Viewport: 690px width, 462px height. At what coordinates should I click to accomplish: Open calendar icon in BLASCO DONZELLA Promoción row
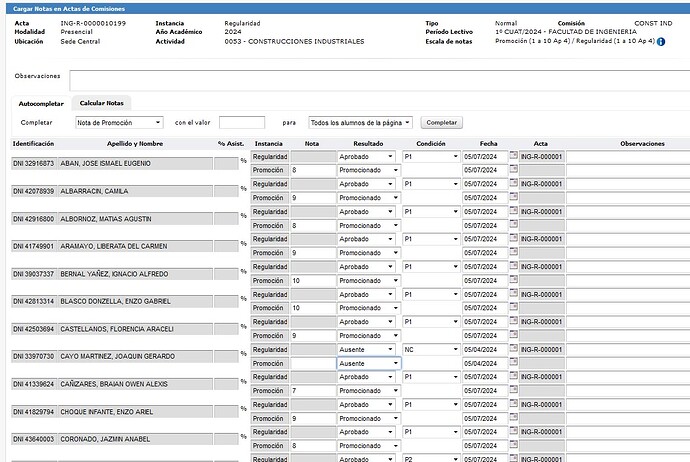[514, 307]
